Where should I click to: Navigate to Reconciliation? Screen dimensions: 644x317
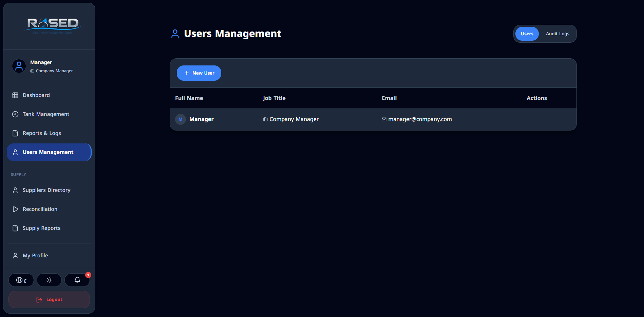pos(40,209)
